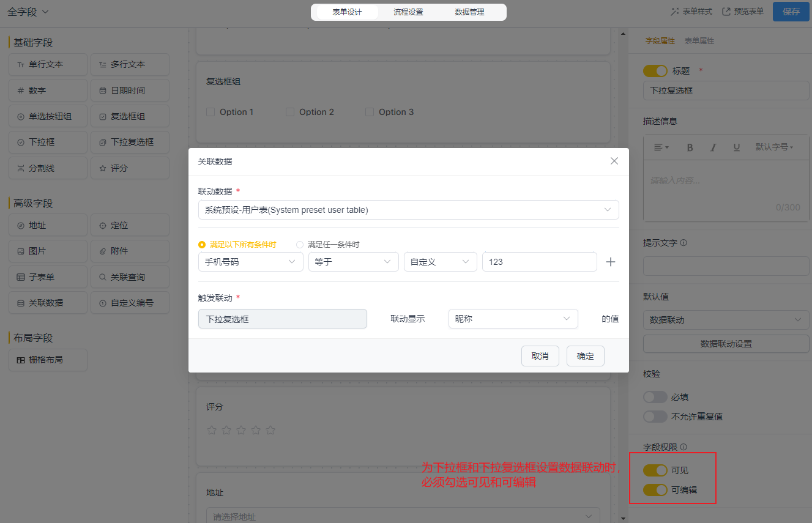Check Option 3 checkbox

pos(370,112)
